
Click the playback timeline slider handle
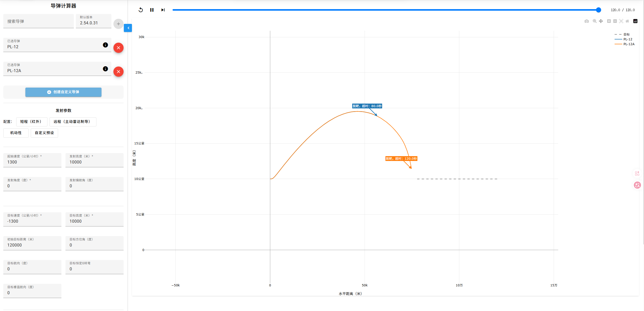599,10
